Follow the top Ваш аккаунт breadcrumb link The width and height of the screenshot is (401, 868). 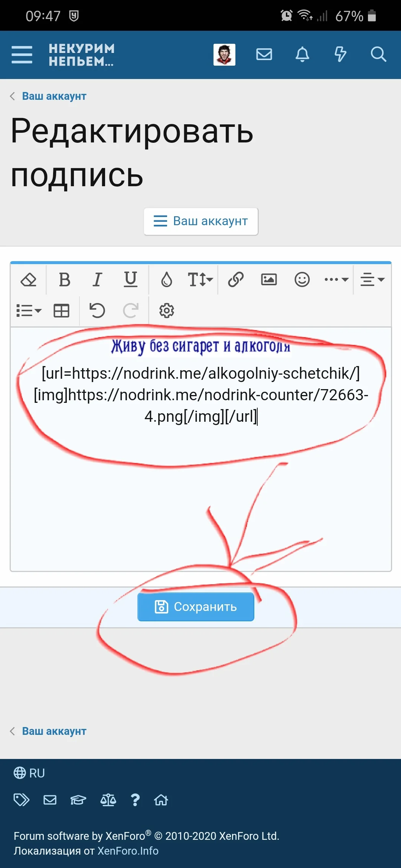pyautogui.click(x=54, y=96)
